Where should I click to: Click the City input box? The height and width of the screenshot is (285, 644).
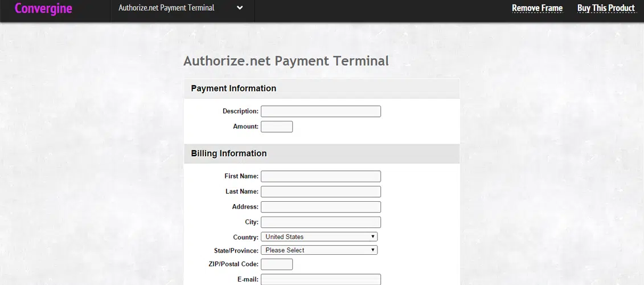click(321, 222)
